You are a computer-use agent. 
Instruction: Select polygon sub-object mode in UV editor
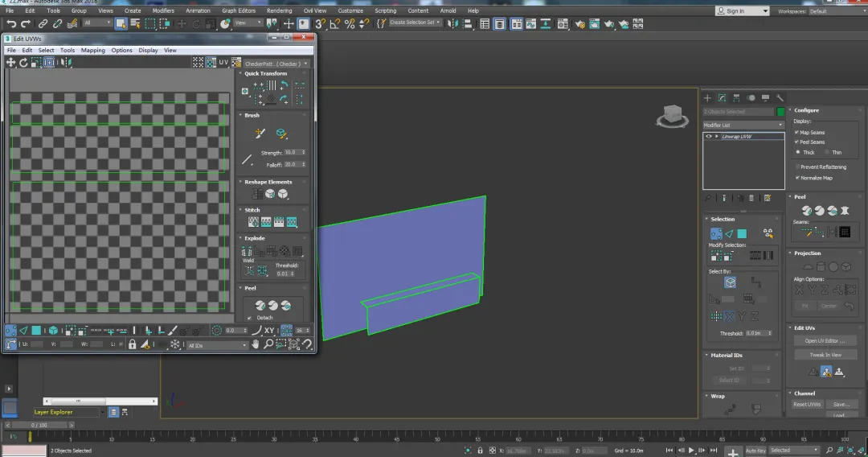point(37,331)
